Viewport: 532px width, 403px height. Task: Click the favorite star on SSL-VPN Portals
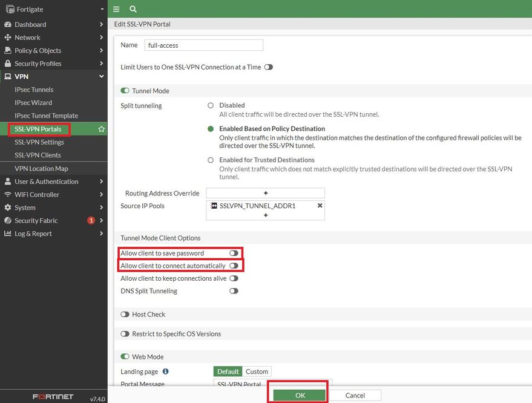coord(101,129)
